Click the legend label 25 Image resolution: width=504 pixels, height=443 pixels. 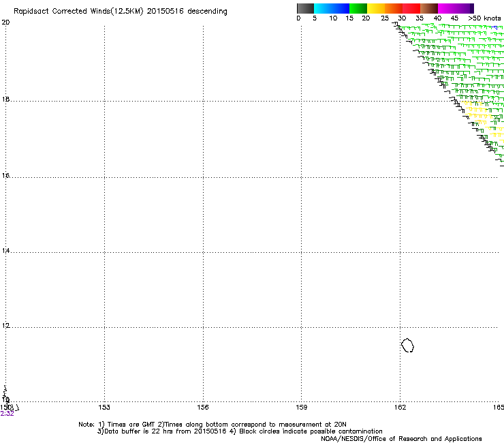(x=385, y=18)
